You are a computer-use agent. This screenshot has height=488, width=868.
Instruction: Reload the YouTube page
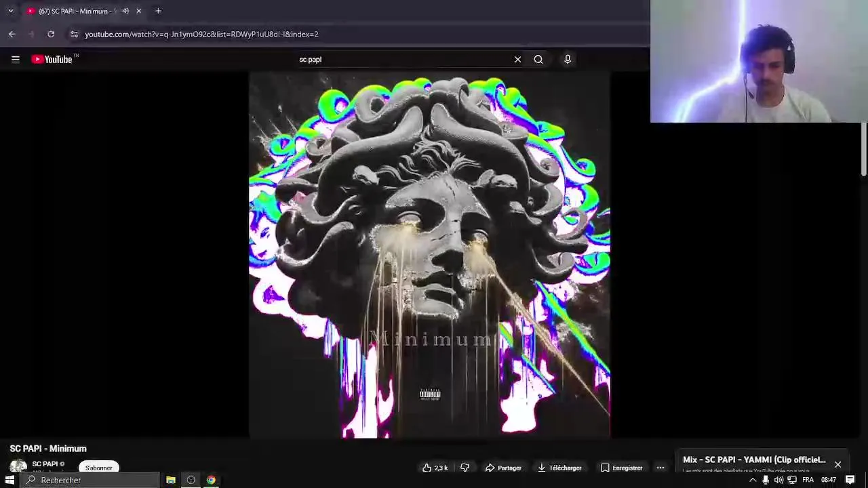coord(51,34)
